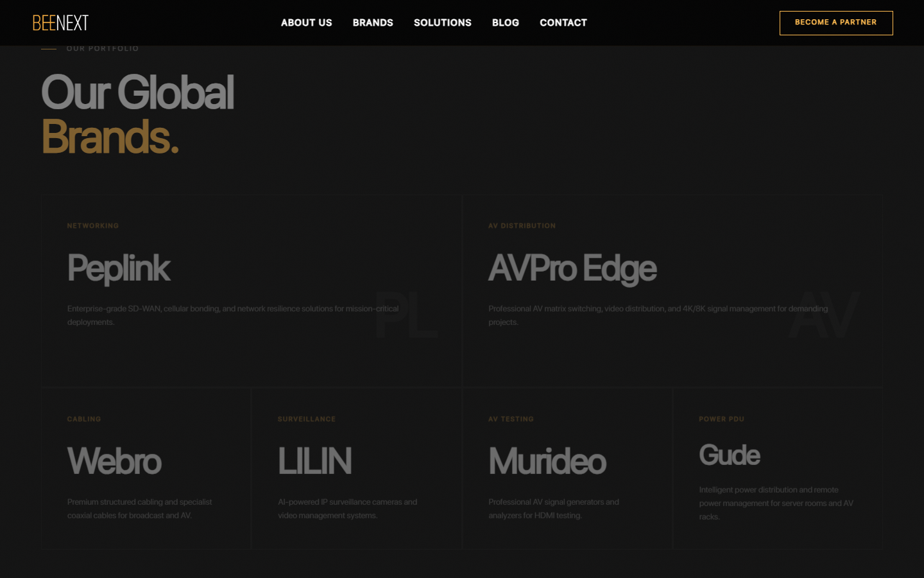Open the About Us menu item
Viewport: 924px width, 578px height.
click(x=307, y=22)
